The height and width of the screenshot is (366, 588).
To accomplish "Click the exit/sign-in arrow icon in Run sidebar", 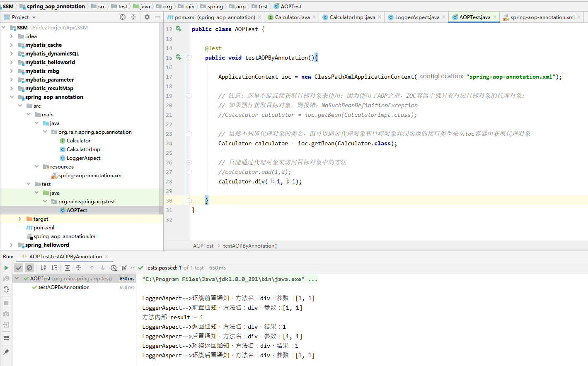I will 6,325.
